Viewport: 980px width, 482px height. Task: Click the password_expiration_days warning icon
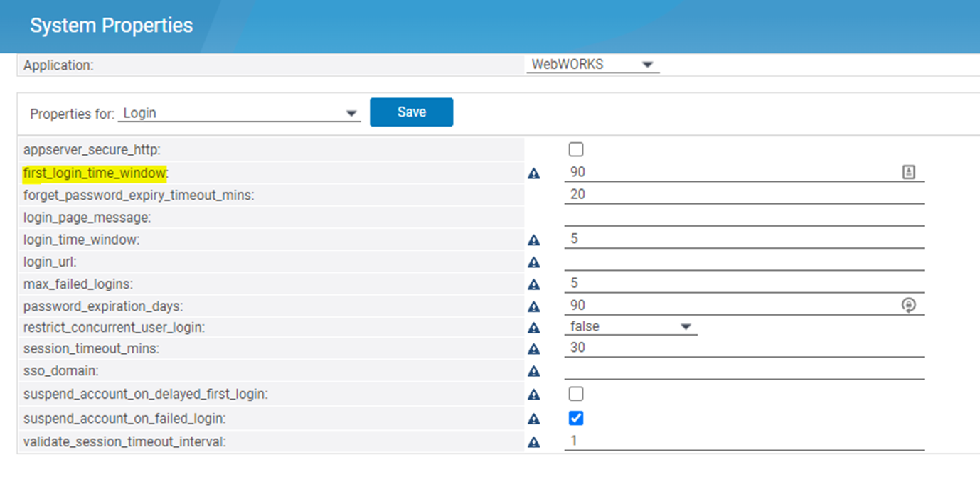click(x=534, y=306)
